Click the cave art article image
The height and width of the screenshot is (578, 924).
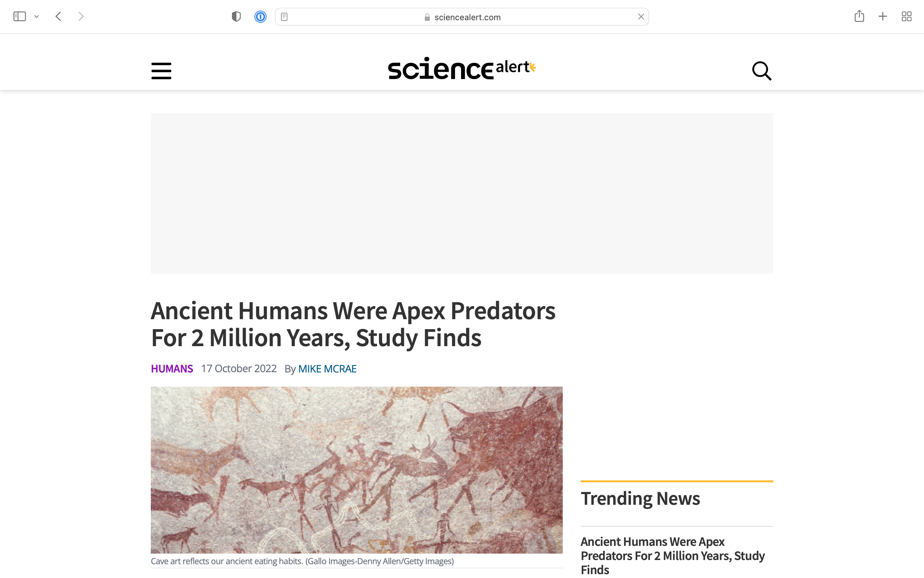[357, 470]
